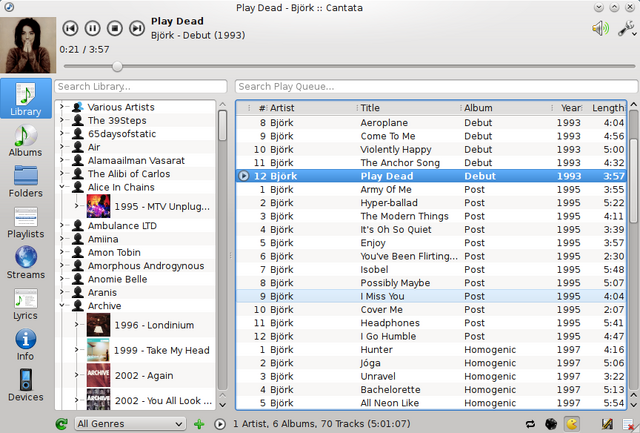Select the Army Of Me track

coord(431,189)
